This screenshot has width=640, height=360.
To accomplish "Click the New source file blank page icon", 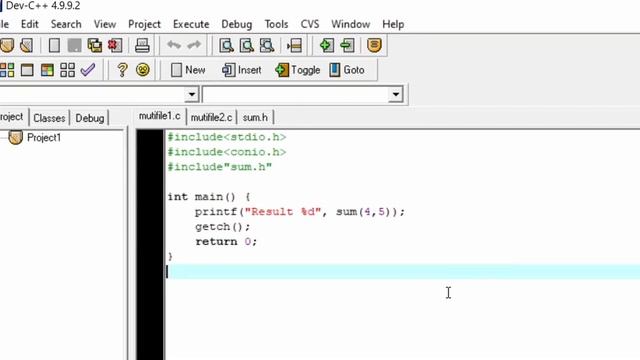I will point(54,45).
